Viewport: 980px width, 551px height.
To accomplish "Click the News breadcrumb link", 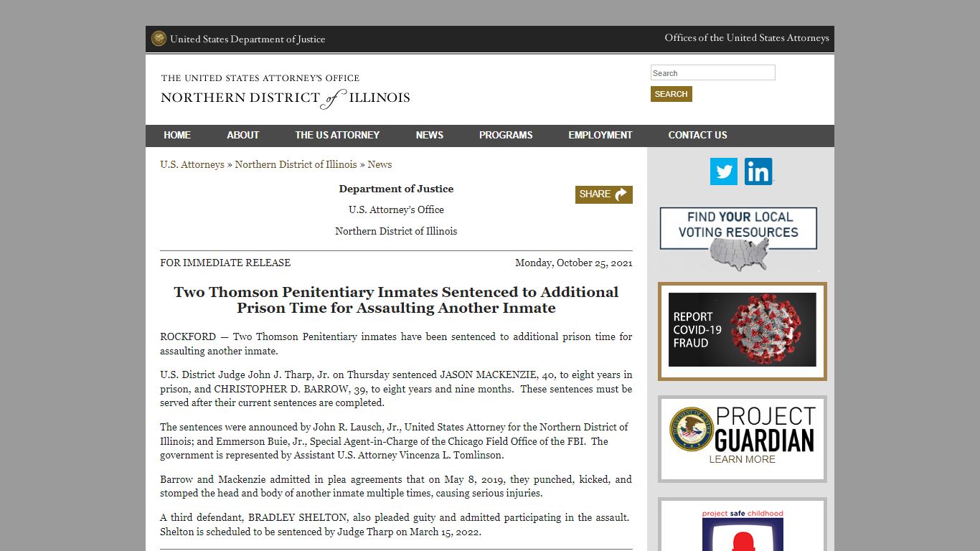I will click(x=380, y=164).
